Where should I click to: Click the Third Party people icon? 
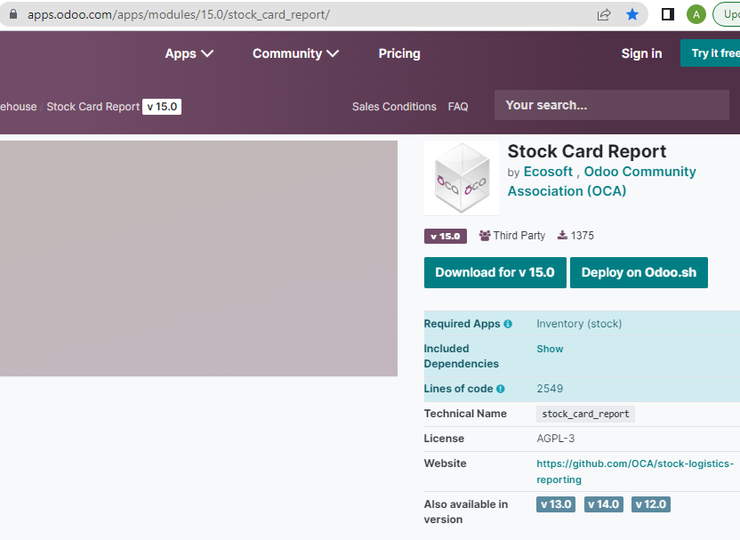pos(485,235)
